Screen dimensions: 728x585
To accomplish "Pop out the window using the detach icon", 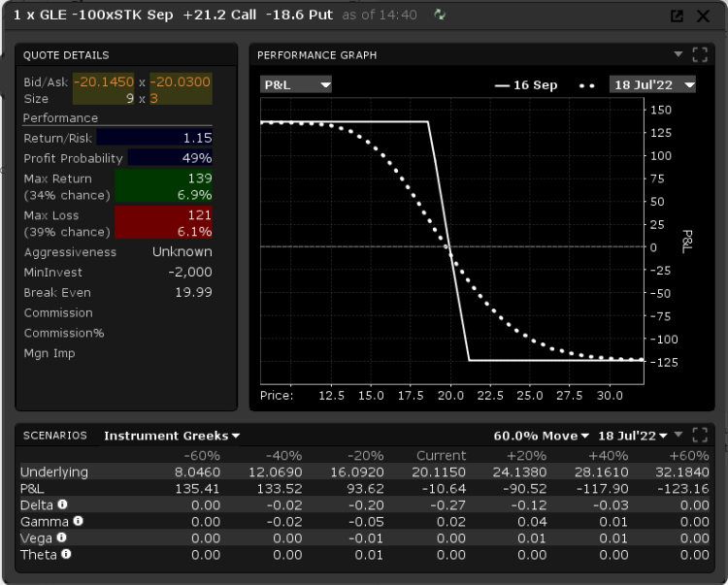I will click(677, 16).
